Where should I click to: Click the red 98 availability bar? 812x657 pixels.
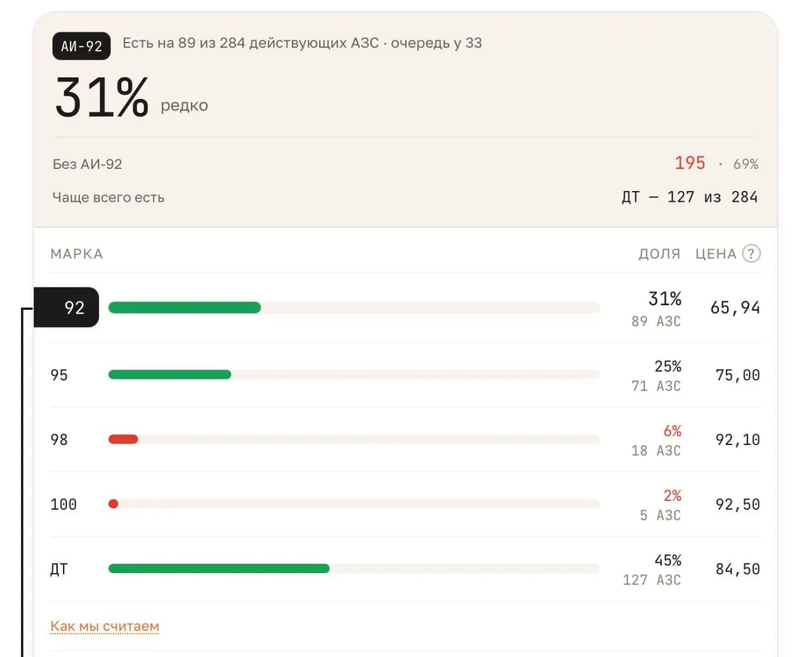pos(123,439)
